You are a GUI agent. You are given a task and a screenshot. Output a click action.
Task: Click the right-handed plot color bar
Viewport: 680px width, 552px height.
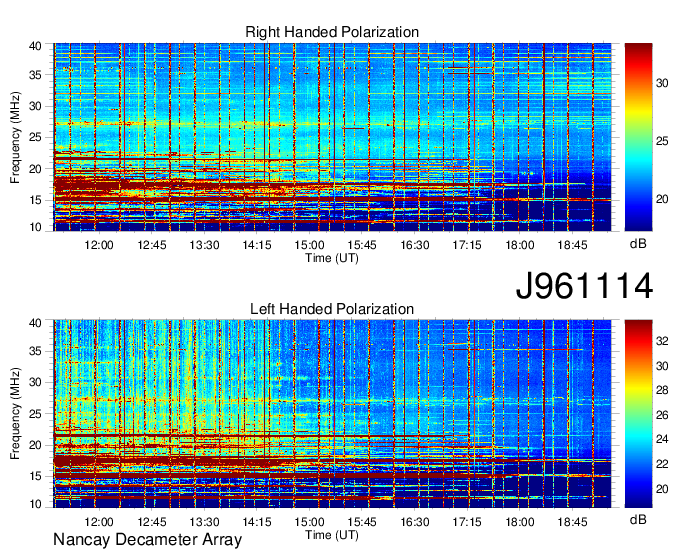tap(638, 137)
